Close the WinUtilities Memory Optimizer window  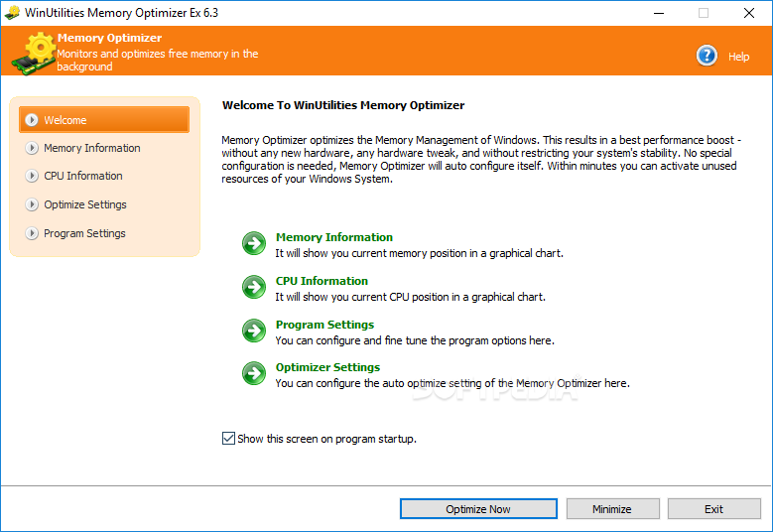[749, 13]
